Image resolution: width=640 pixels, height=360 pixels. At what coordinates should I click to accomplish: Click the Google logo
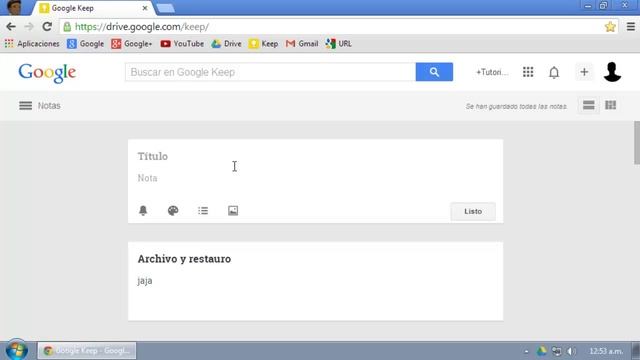[x=47, y=73]
